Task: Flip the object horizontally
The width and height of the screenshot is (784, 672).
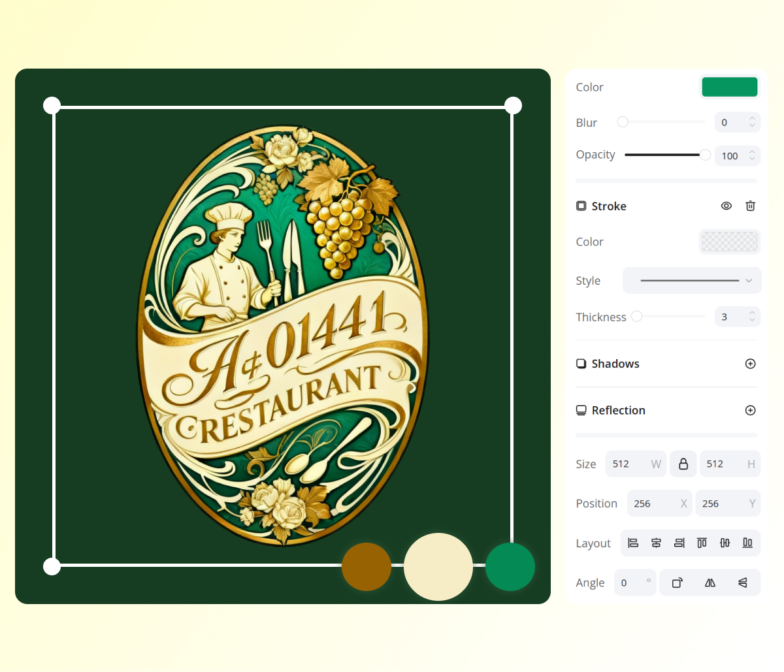Action: (710, 583)
